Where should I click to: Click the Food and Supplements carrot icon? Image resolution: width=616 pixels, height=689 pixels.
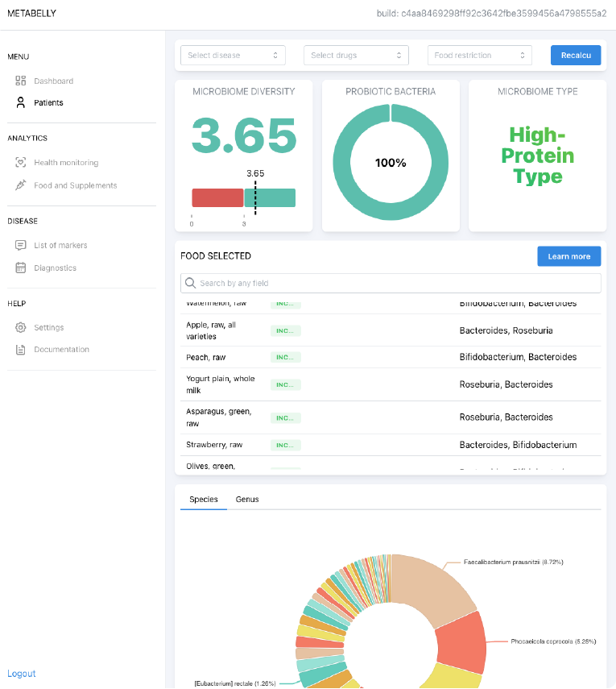[x=21, y=185]
